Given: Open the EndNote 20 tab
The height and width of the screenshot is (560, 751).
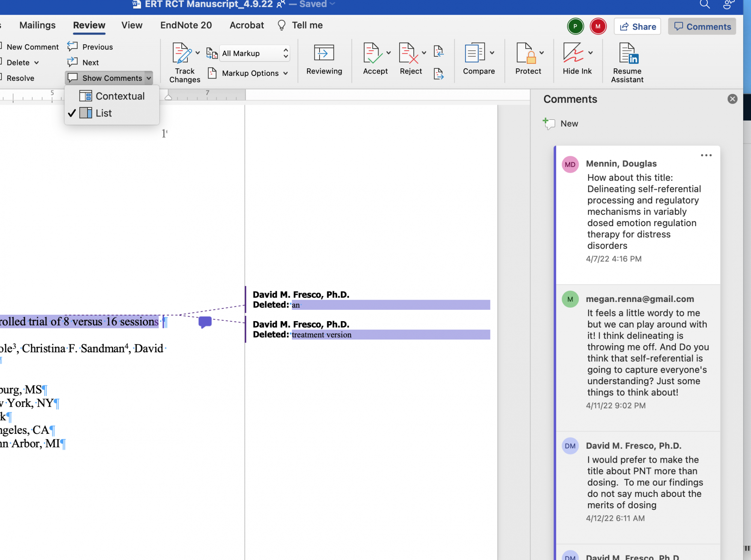Looking at the screenshot, I should [186, 25].
